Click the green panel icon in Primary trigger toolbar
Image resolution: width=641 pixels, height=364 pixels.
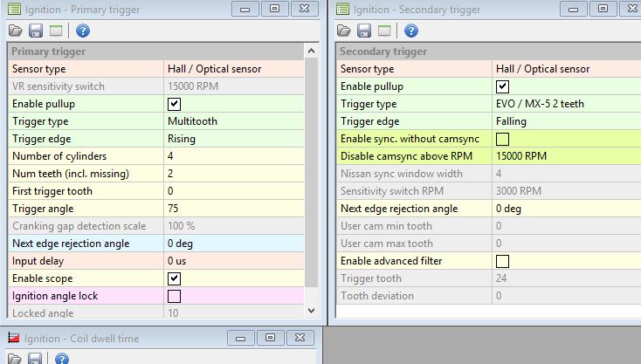(56, 31)
